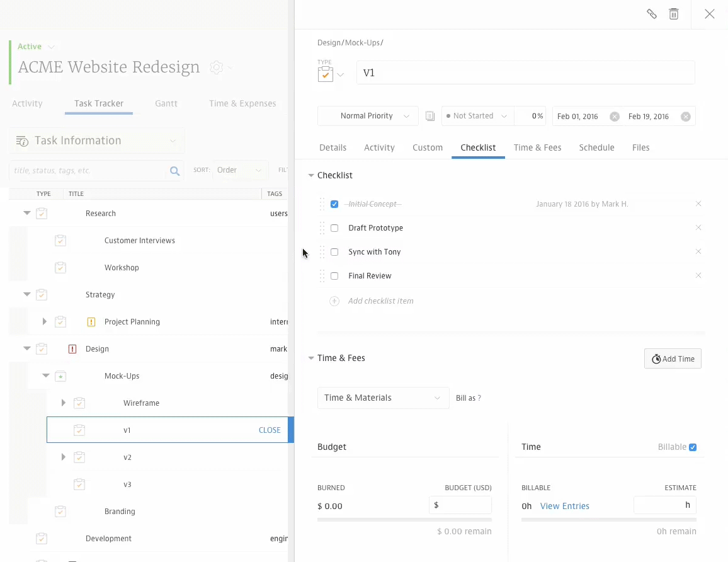
Task: Click the Budget (USD) input field
Action: click(460, 505)
